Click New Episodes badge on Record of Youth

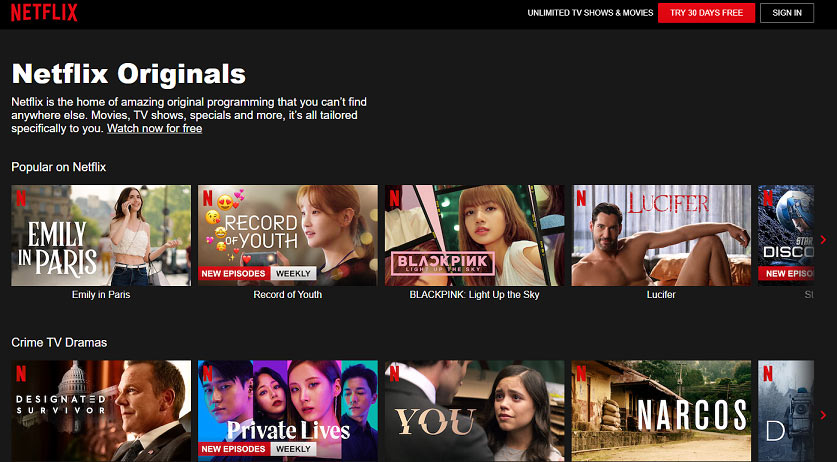pos(234,273)
